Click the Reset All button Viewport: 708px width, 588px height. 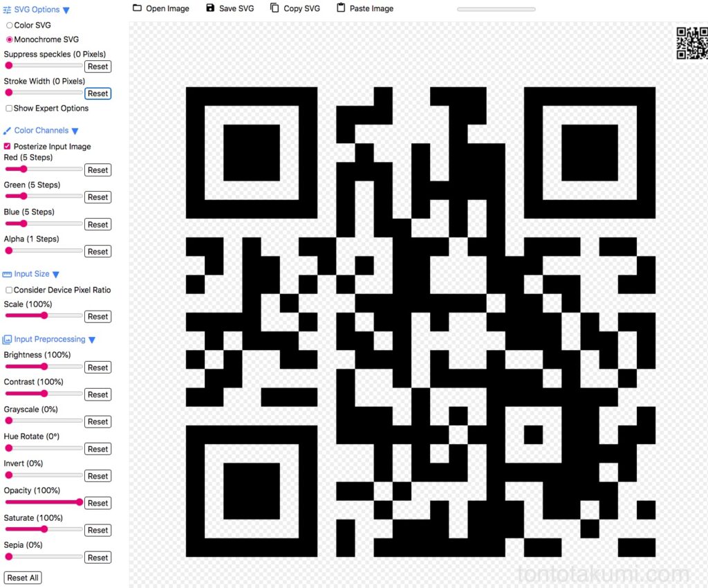[x=22, y=578]
